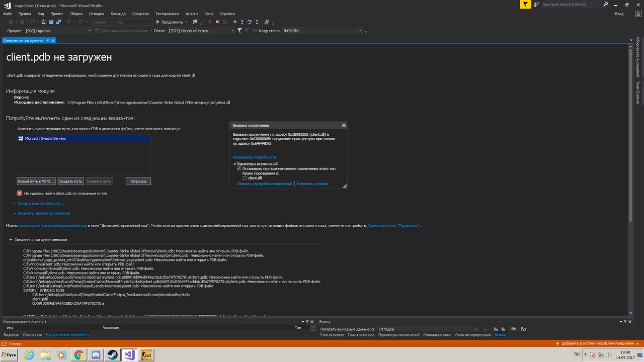Open Steam from the taskbar
This screenshot has height=362, width=644.
click(112, 354)
